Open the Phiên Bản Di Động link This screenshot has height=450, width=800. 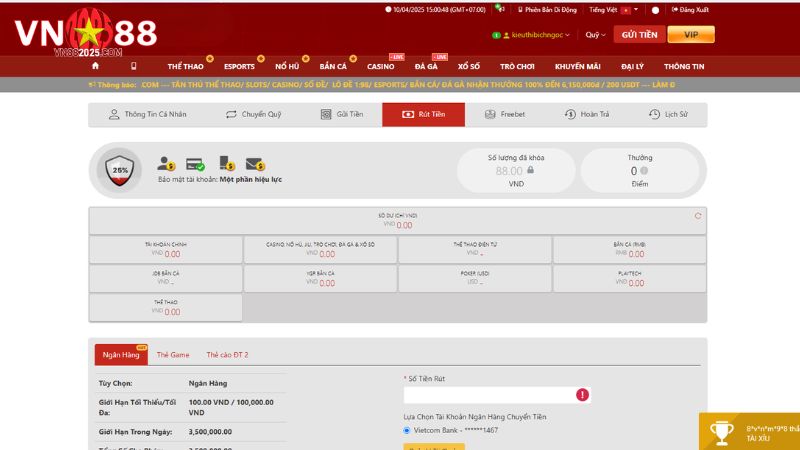click(x=547, y=10)
